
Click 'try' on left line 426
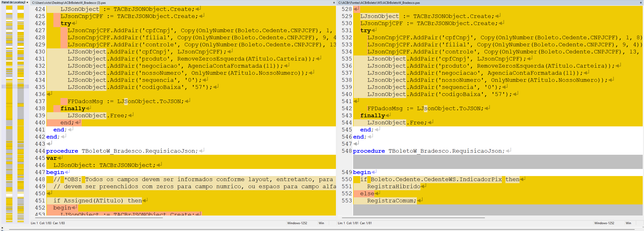click(66, 23)
